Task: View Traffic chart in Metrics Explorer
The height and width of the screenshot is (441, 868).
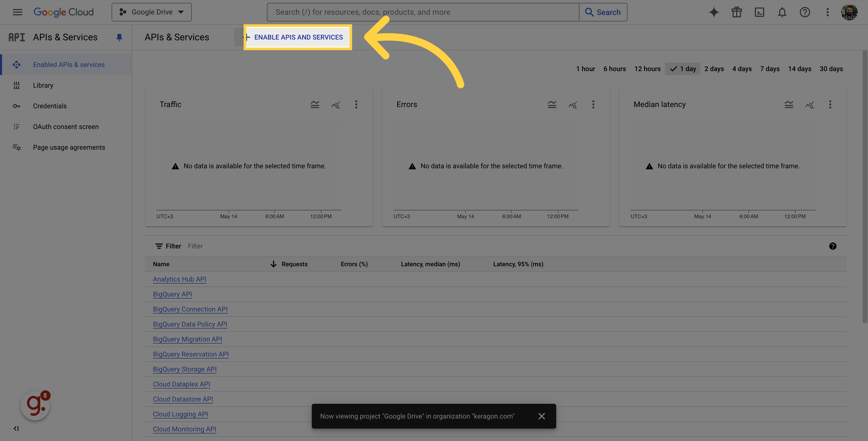Action: pos(336,104)
